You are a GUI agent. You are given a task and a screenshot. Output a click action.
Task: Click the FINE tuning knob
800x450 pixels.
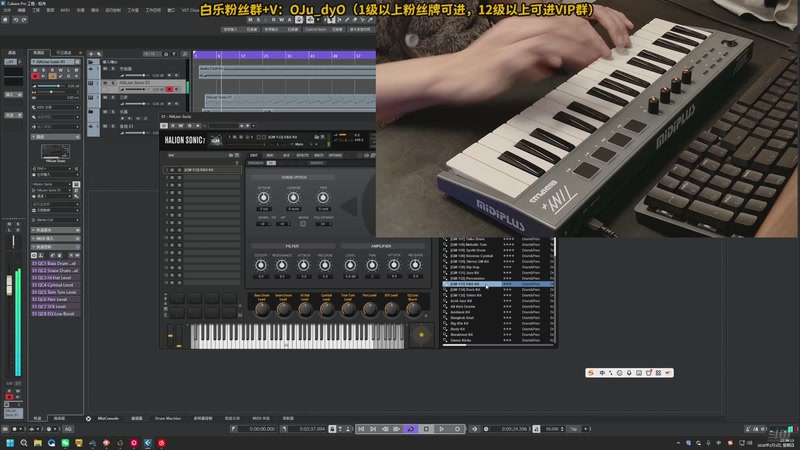pos(323,197)
